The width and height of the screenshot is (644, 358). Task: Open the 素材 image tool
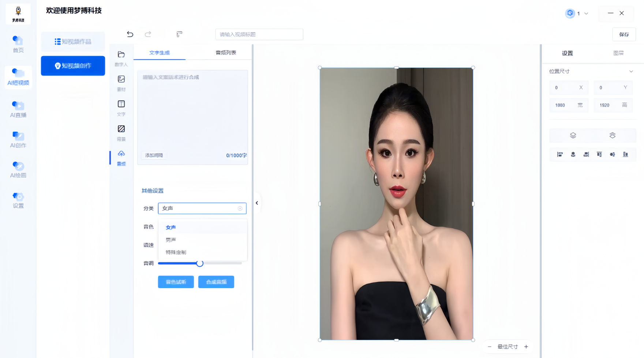tap(121, 83)
